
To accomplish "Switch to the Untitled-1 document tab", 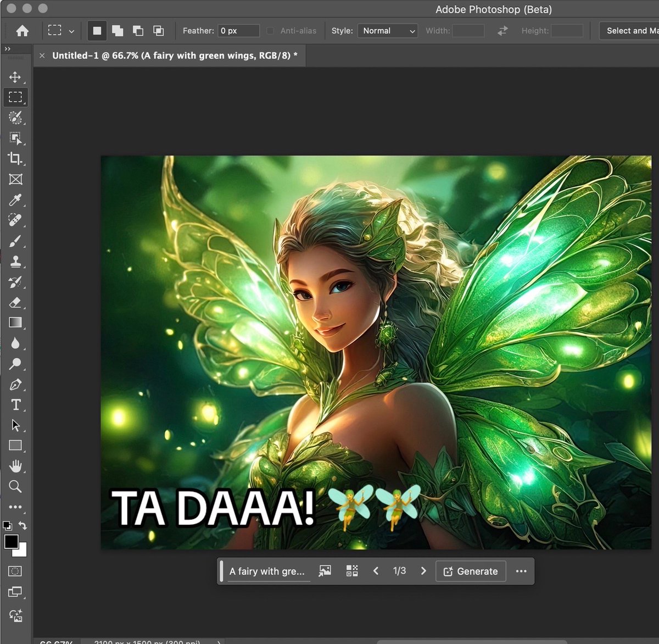I will tap(175, 55).
